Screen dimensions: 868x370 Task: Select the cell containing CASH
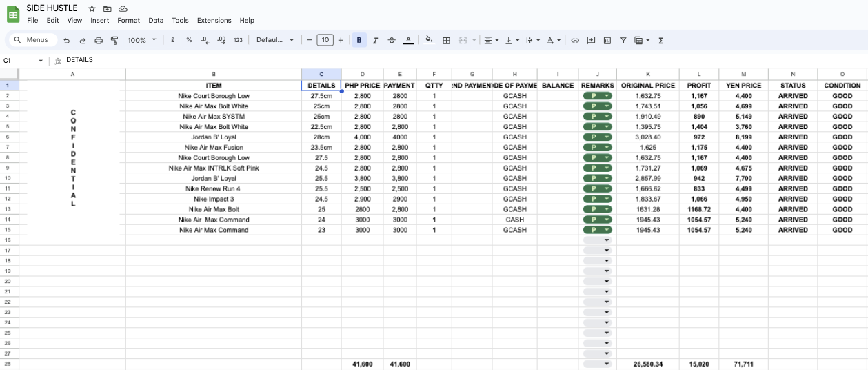coord(514,220)
